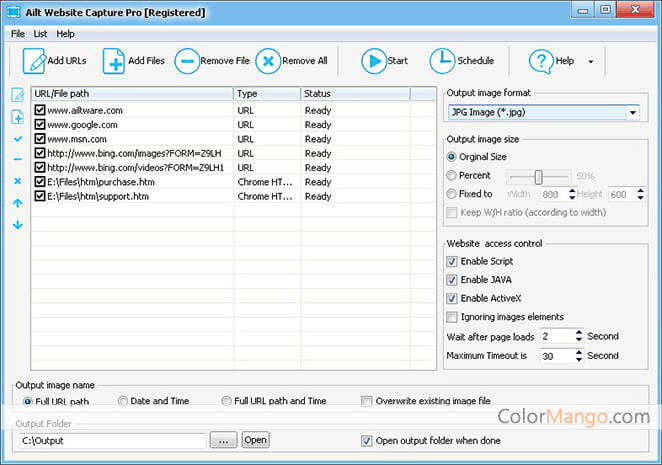This screenshot has width=662, height=465.
Task: Open the List menu
Action: tap(41, 34)
